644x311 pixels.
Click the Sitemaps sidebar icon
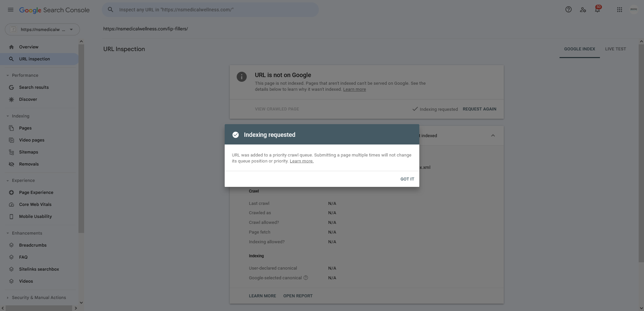[x=11, y=152]
